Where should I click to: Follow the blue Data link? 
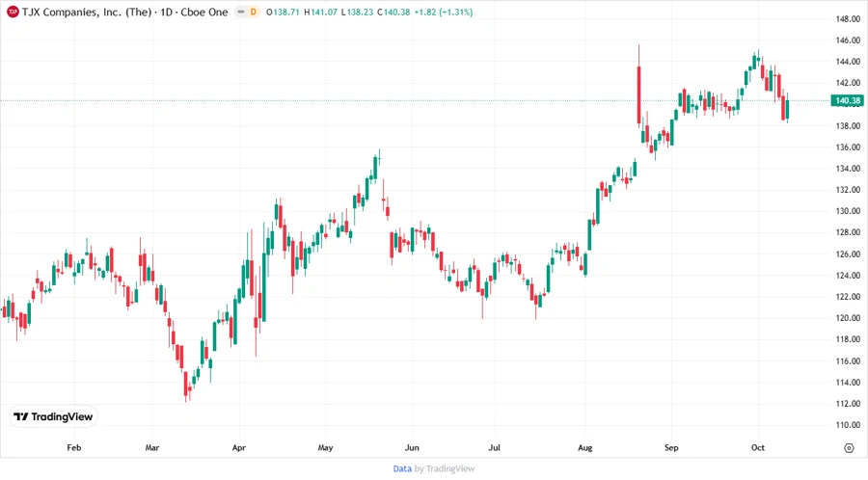pos(402,468)
